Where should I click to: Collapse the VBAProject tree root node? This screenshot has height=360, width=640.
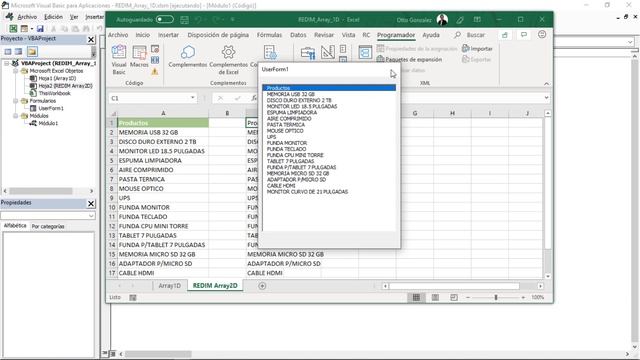point(7,63)
